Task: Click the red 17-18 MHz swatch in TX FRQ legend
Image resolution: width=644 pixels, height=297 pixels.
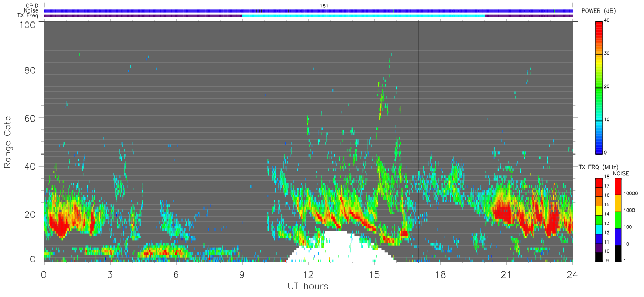Action: [599, 182]
